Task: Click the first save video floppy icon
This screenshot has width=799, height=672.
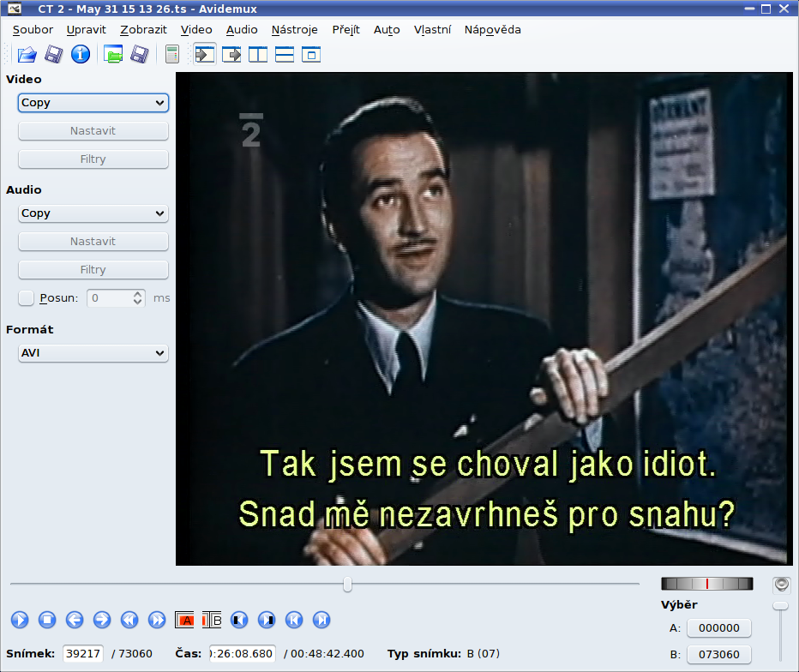Action: tap(53, 54)
